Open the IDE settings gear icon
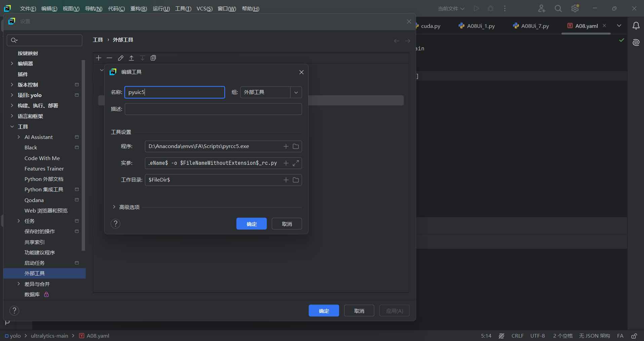This screenshot has width=644, height=341. [575, 8]
